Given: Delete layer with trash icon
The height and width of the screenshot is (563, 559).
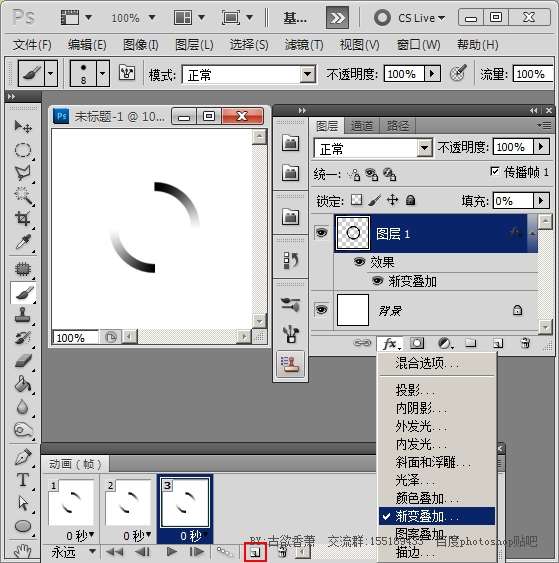Looking at the screenshot, I should pyautogui.click(x=525, y=343).
